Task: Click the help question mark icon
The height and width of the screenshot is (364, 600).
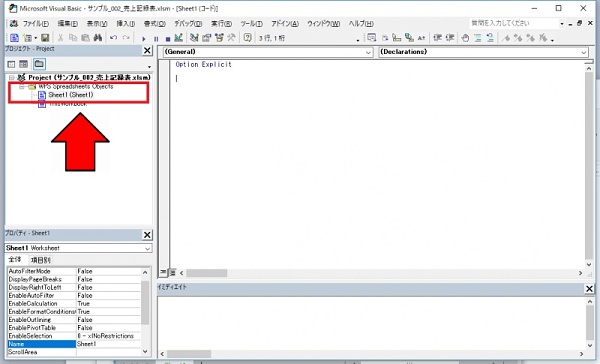Action: click(x=248, y=38)
